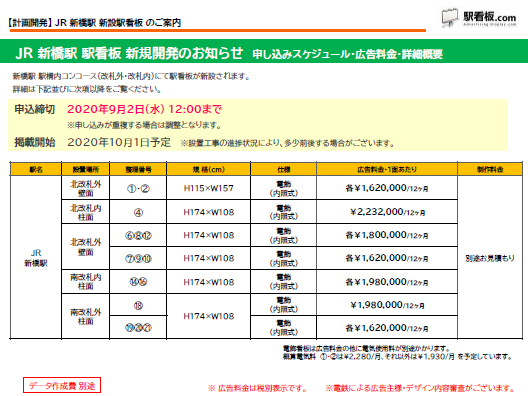Click the 概算電気料 ¥2,280/月 note

[398, 356]
